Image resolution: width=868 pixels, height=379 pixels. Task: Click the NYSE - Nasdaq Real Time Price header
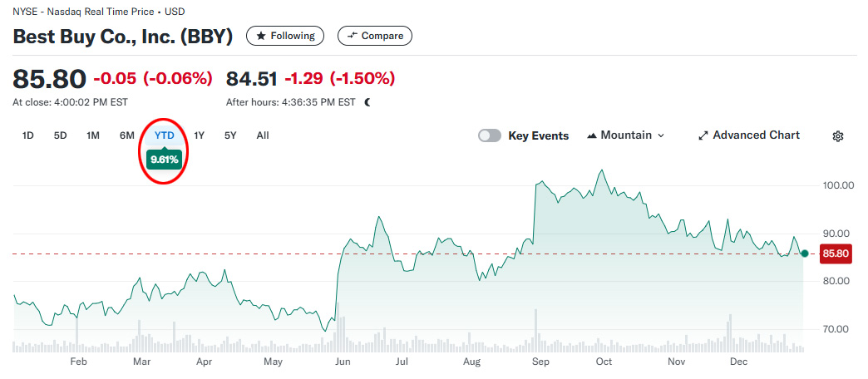tap(99, 11)
